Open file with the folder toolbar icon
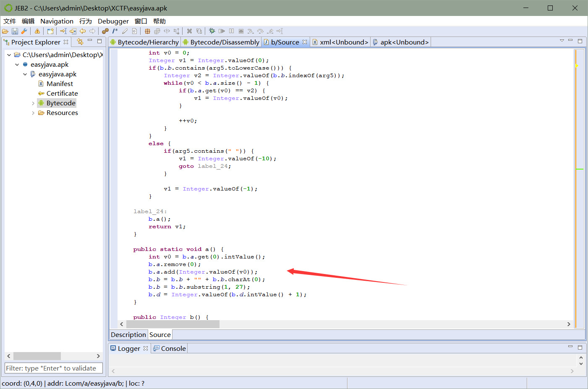This screenshot has width=588, height=389. (5, 31)
